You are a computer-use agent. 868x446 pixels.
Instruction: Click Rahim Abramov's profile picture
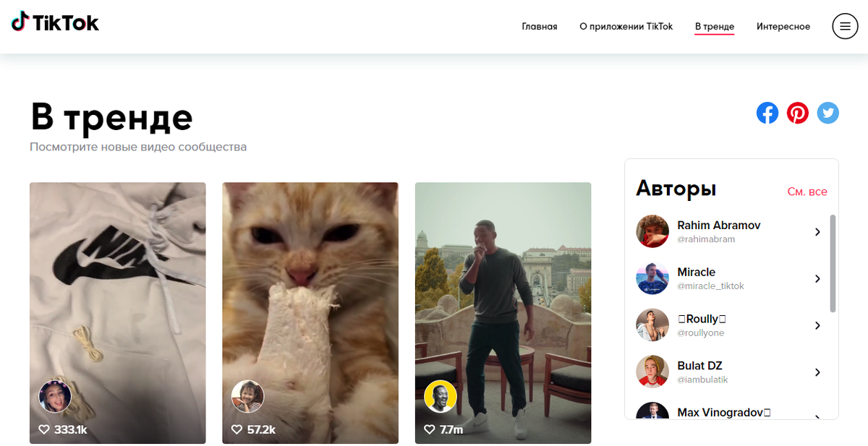click(x=652, y=231)
